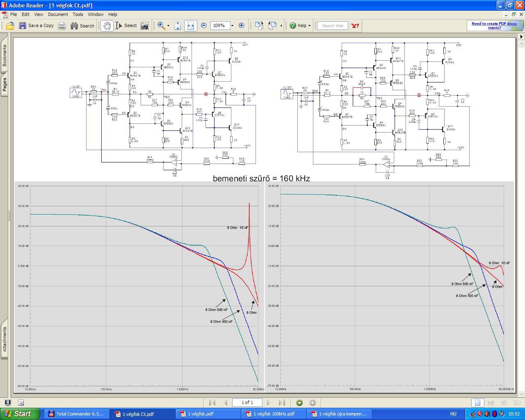Click the 109% zoom percentage field
This screenshot has height=420, width=525.
pos(219,25)
